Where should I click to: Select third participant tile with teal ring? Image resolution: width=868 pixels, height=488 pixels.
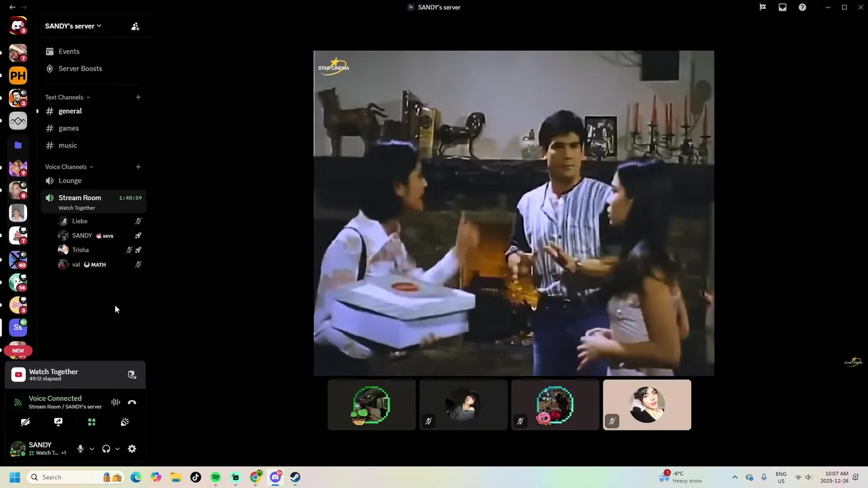click(555, 405)
